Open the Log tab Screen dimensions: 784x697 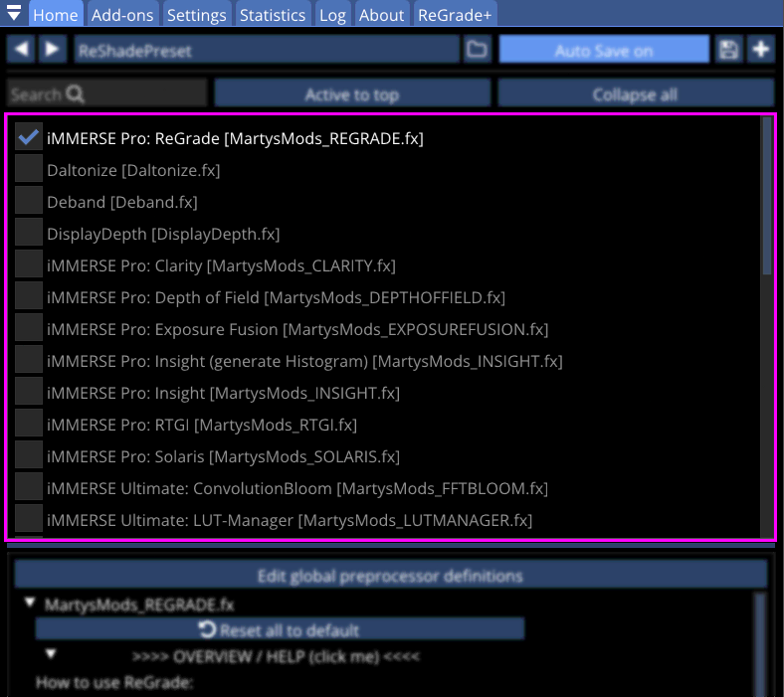click(x=332, y=14)
